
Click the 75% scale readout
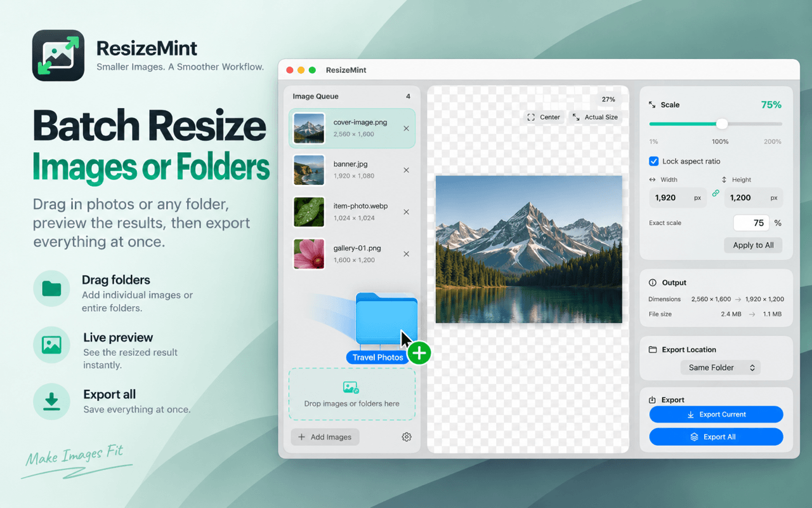[x=771, y=105]
